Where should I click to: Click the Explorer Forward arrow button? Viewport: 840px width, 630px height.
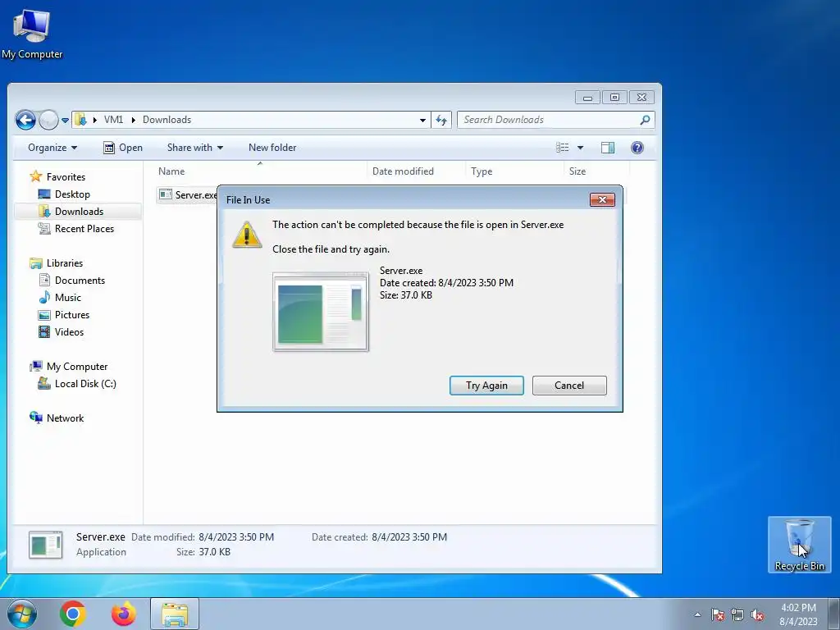click(x=48, y=120)
